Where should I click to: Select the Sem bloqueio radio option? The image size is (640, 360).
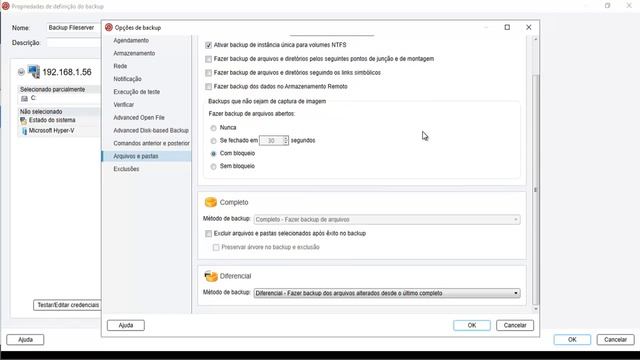(x=213, y=167)
